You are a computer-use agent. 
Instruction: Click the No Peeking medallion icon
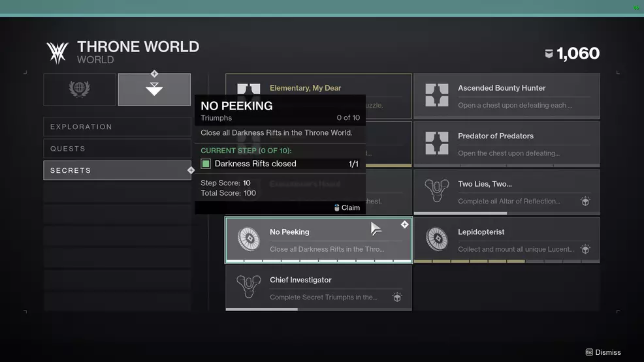tap(248, 239)
